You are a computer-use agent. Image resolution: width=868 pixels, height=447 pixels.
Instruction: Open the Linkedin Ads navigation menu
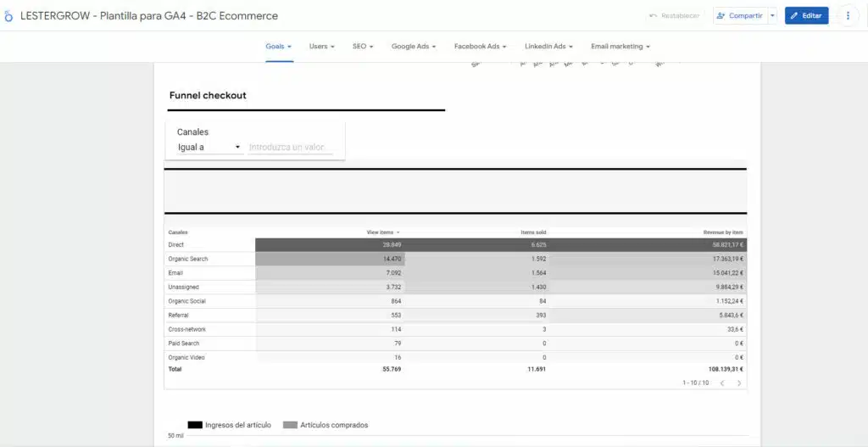tap(548, 47)
